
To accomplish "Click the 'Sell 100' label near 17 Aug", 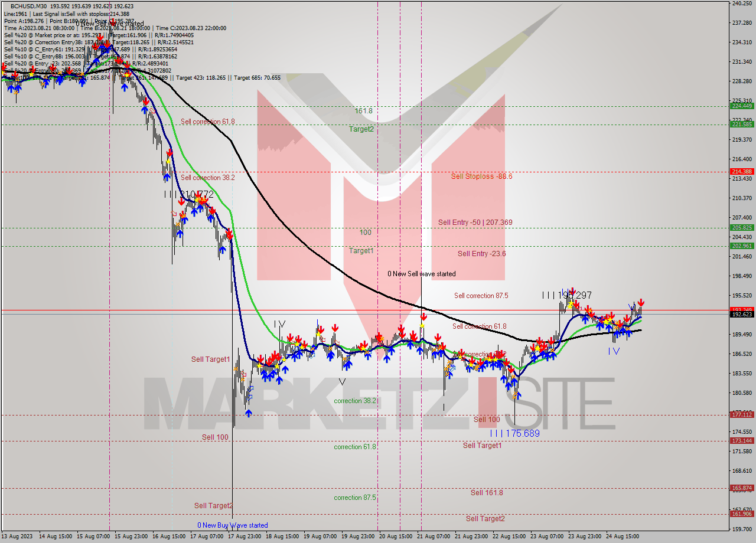I will pyautogui.click(x=215, y=437).
